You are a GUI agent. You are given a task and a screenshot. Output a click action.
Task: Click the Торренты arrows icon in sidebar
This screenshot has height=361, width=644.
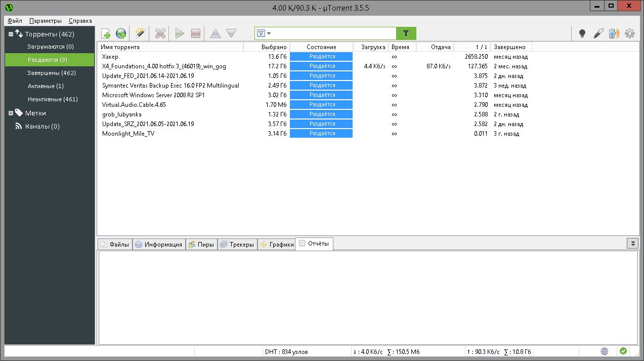(19, 34)
